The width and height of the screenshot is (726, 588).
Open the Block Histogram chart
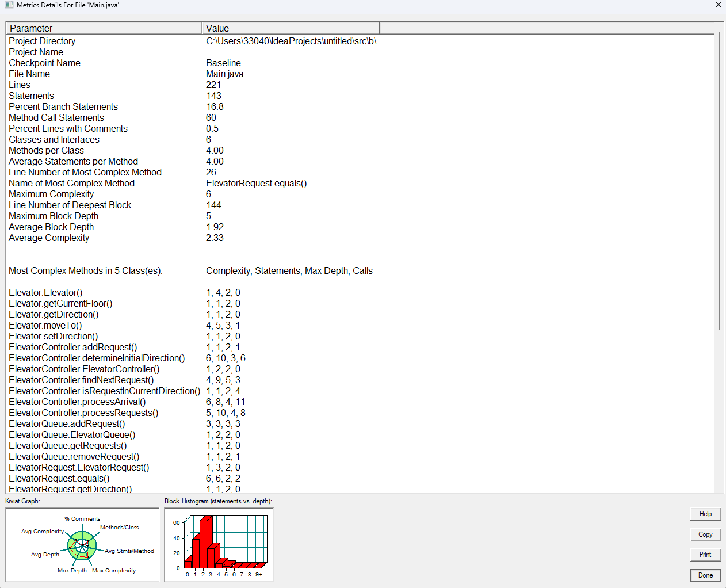click(x=219, y=544)
